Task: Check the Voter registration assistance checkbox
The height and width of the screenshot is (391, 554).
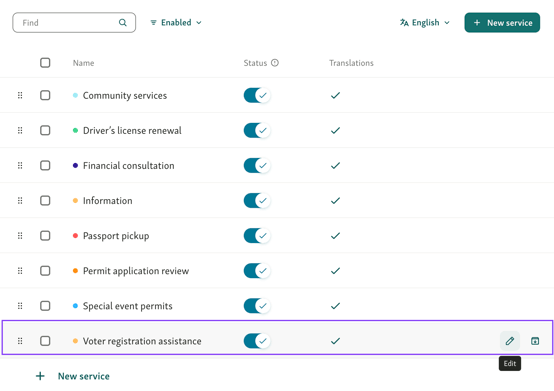Action: point(45,341)
